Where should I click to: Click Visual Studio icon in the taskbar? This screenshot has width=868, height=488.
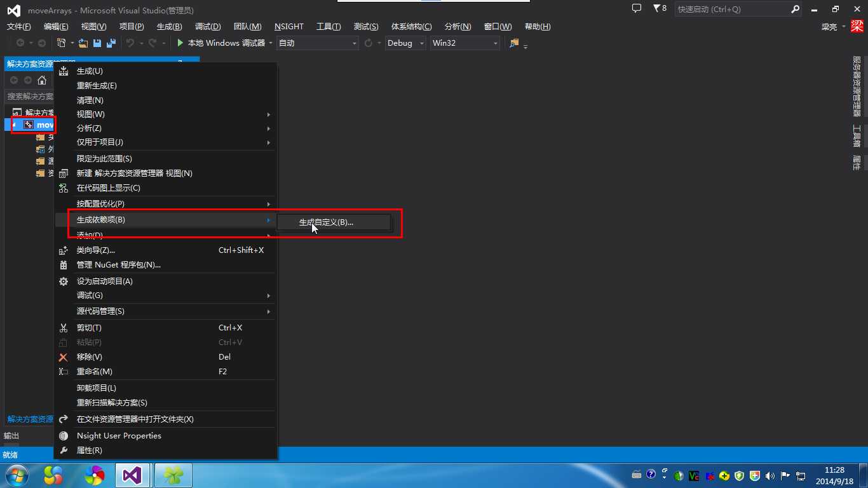tap(132, 475)
